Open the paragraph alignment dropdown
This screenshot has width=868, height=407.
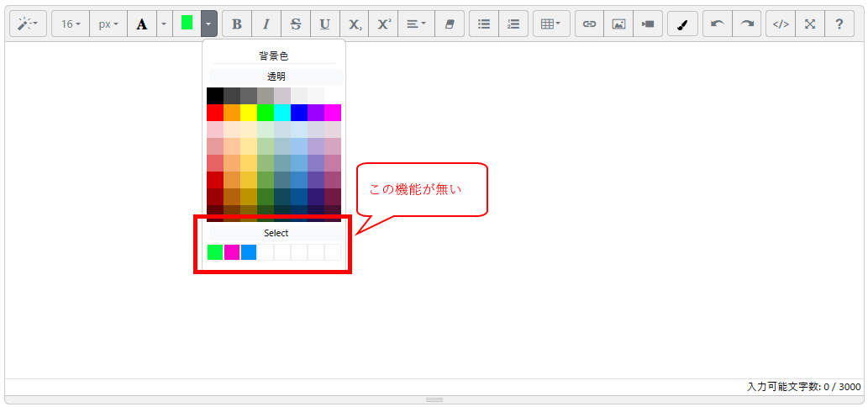coord(416,24)
